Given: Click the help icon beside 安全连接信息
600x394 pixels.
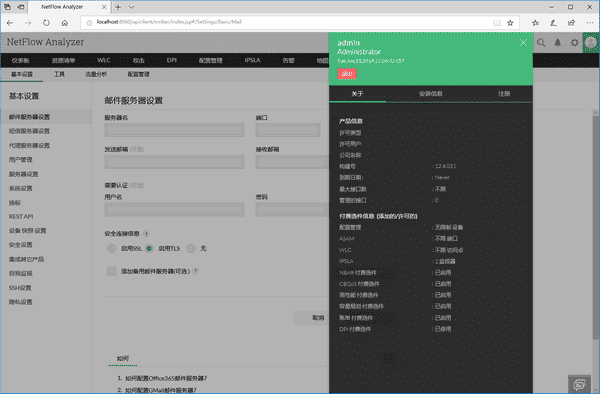Looking at the screenshot, I should pyautogui.click(x=146, y=233).
